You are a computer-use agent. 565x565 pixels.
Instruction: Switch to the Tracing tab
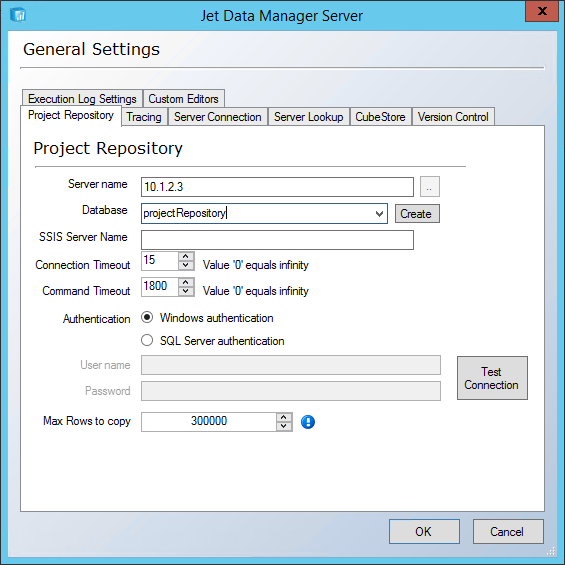144,117
